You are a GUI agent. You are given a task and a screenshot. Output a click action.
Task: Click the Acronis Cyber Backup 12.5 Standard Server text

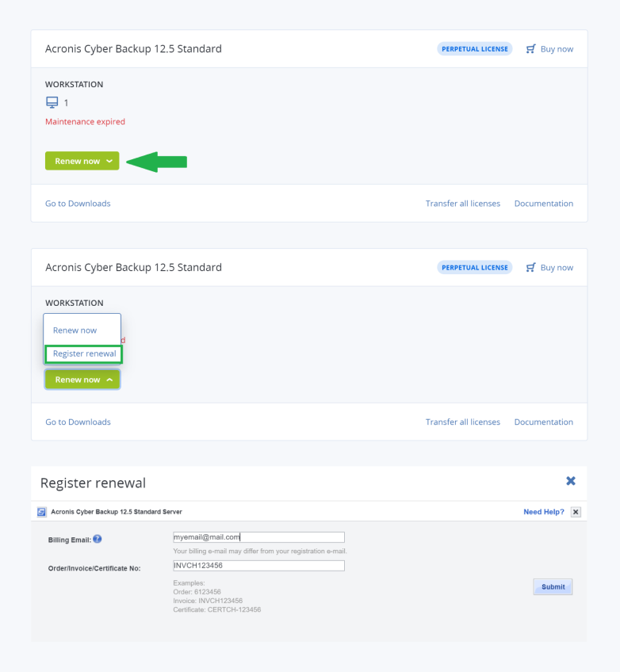tap(117, 512)
